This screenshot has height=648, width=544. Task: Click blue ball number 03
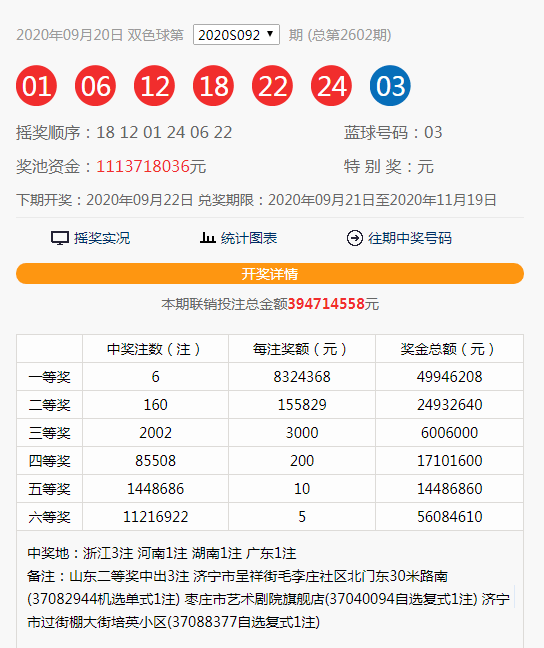[390, 86]
